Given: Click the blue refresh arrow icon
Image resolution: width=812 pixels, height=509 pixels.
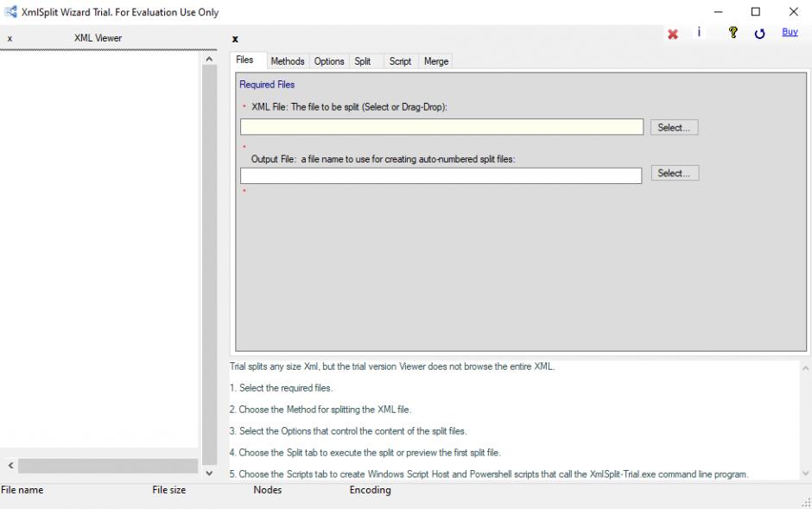Looking at the screenshot, I should 759,35.
